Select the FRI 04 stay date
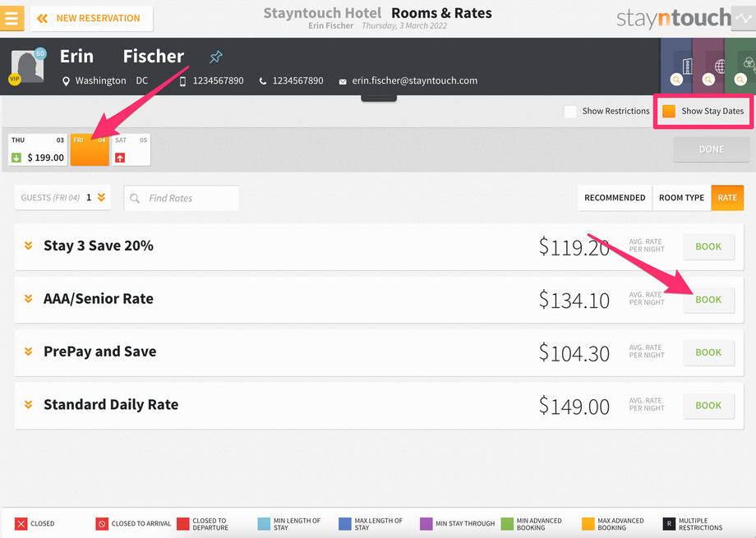This screenshot has width=756, height=538. tap(90, 149)
